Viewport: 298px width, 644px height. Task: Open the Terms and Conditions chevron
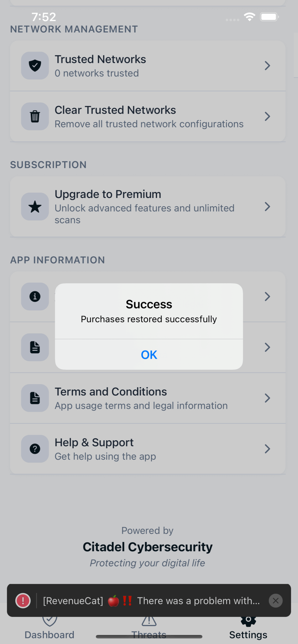point(267,398)
